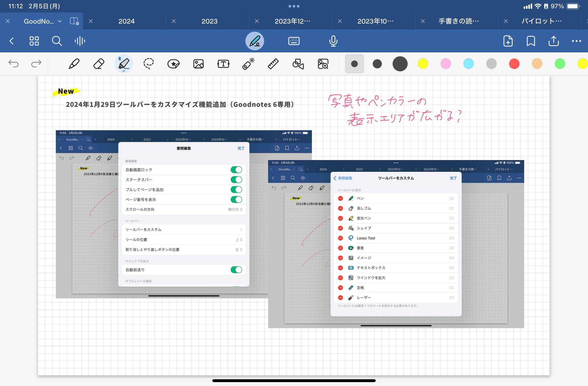Switch to the 2024 tab

coord(127,21)
